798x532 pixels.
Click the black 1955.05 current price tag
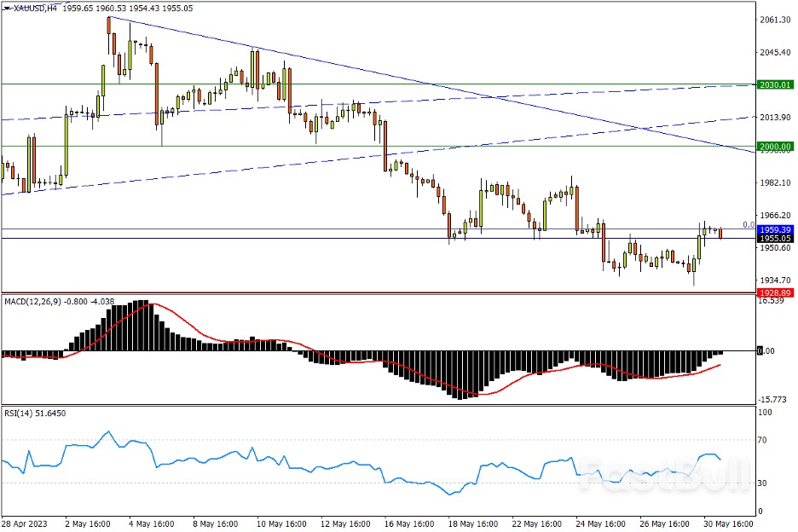coord(776,239)
